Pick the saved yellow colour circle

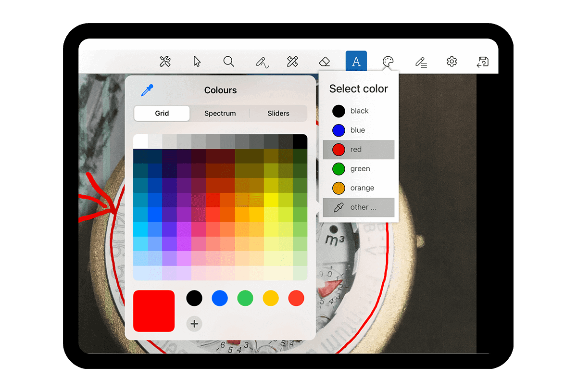271,298
